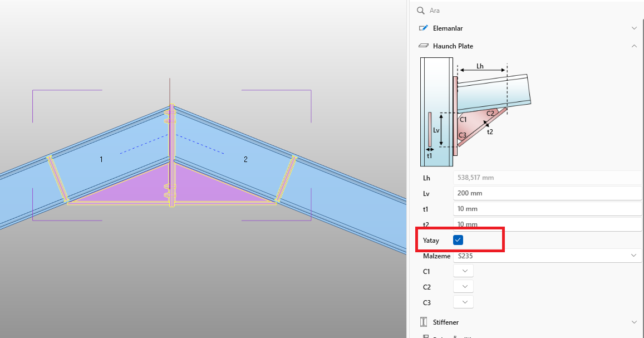Expand the Stiffener section

point(634,322)
